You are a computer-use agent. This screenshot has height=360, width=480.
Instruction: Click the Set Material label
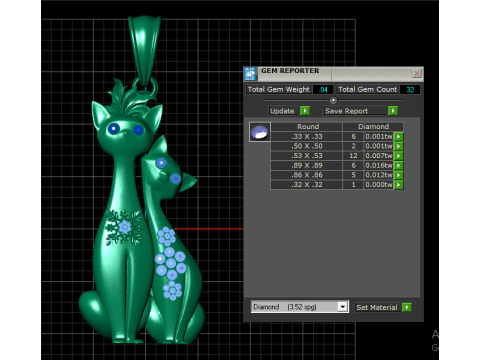377,307
